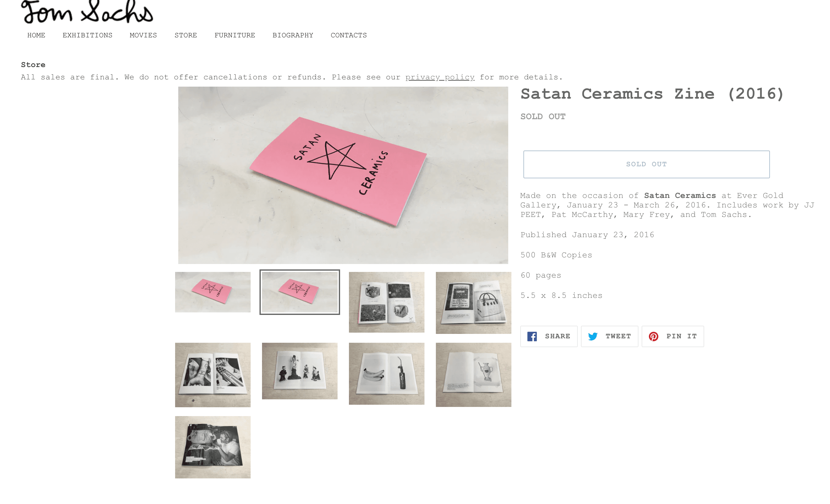The width and height of the screenshot is (830, 504).
Task: Click the Twitter bird icon
Action: [593, 336]
